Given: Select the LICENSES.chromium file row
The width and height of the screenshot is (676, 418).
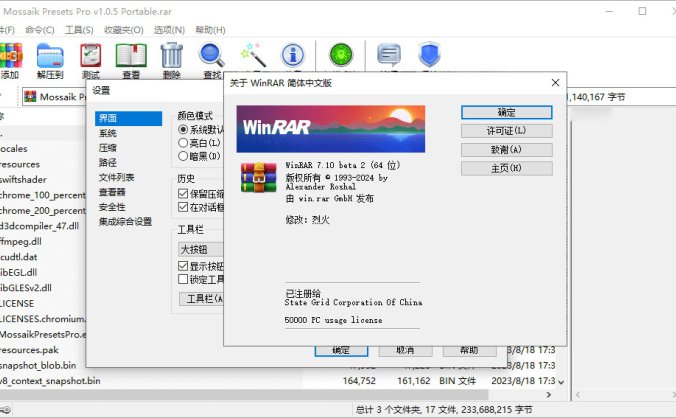Looking at the screenshot, I should tap(43, 319).
